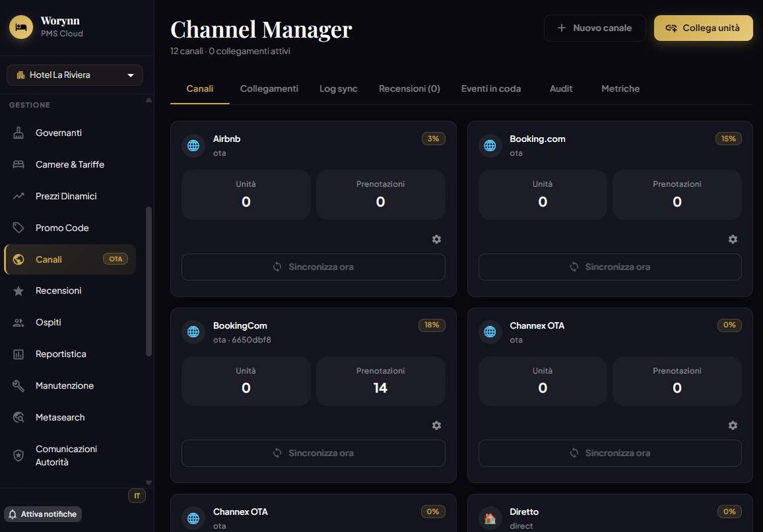
Task: Click the OTA badge on Canali
Action: click(116, 259)
